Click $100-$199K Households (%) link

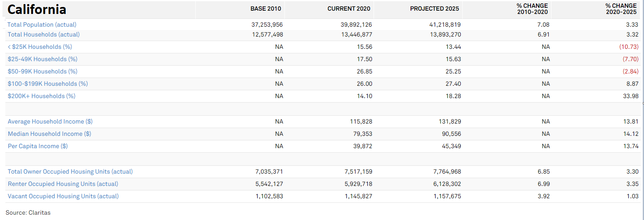point(48,84)
